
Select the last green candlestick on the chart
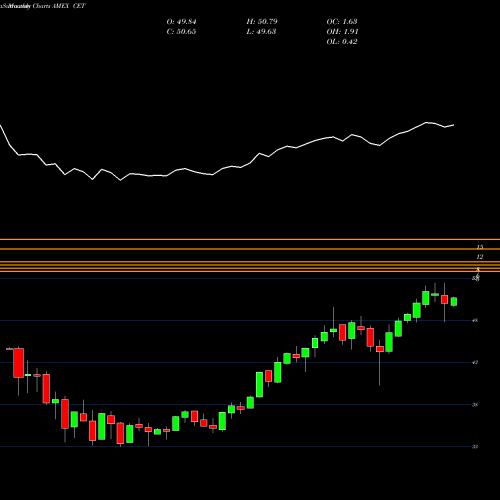click(454, 301)
